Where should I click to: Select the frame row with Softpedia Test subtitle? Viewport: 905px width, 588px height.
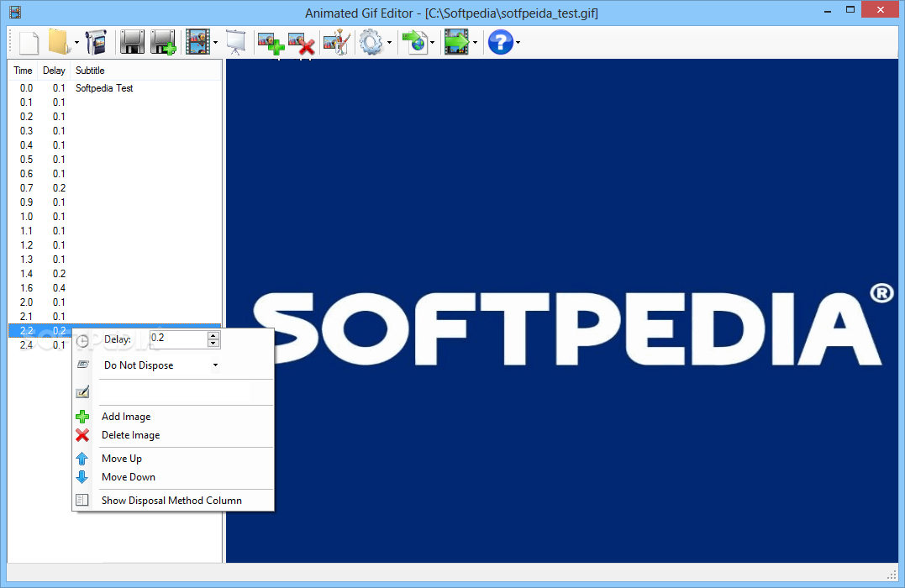click(115, 87)
